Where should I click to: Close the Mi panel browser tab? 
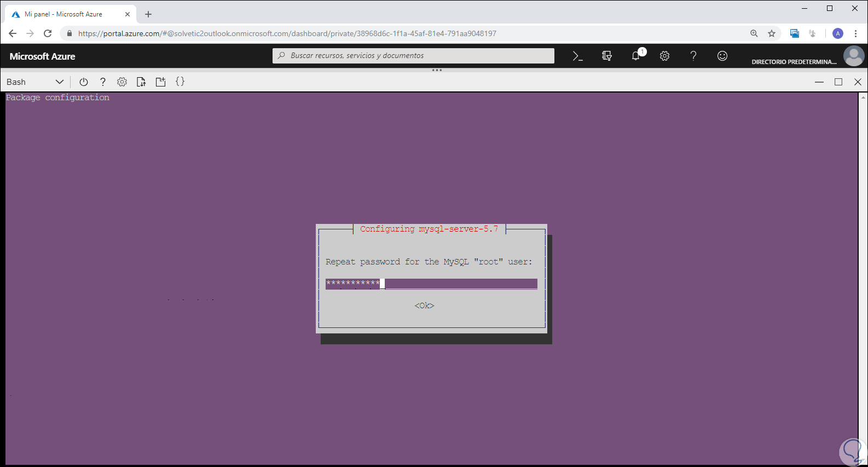[128, 14]
